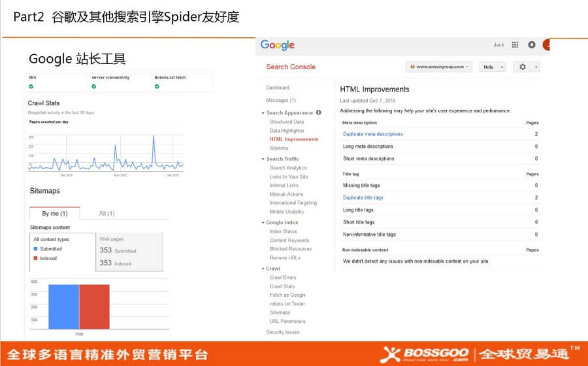Select the All (1) sitemaps tab
This screenshot has width=588, height=366.
pos(107,213)
